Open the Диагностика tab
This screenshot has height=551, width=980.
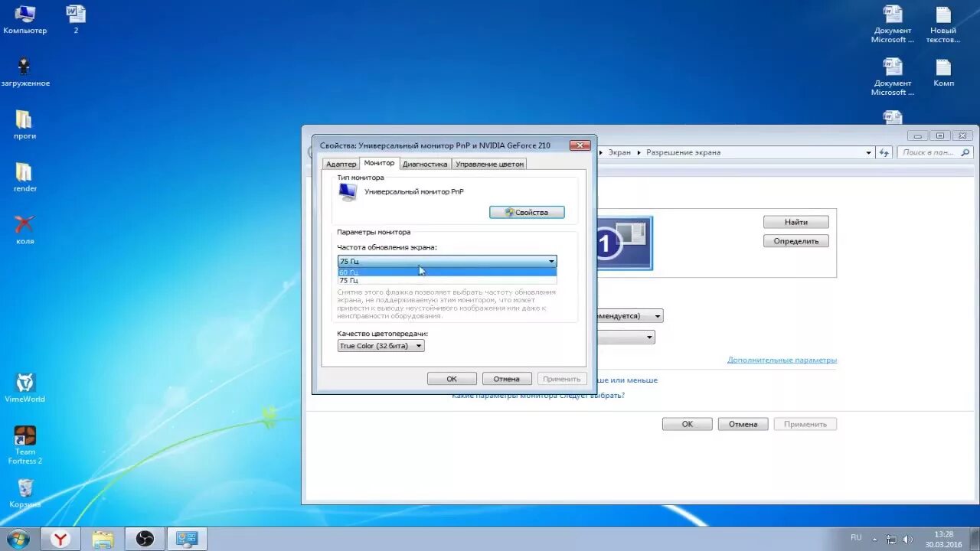[x=425, y=164]
